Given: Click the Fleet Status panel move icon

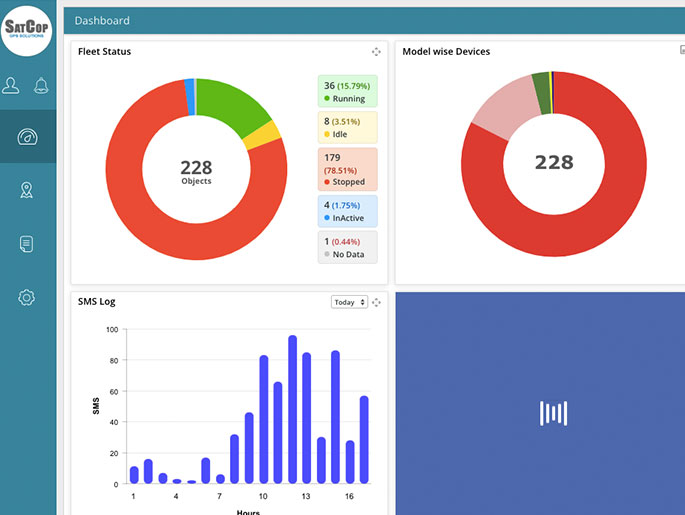Looking at the screenshot, I should [x=376, y=52].
